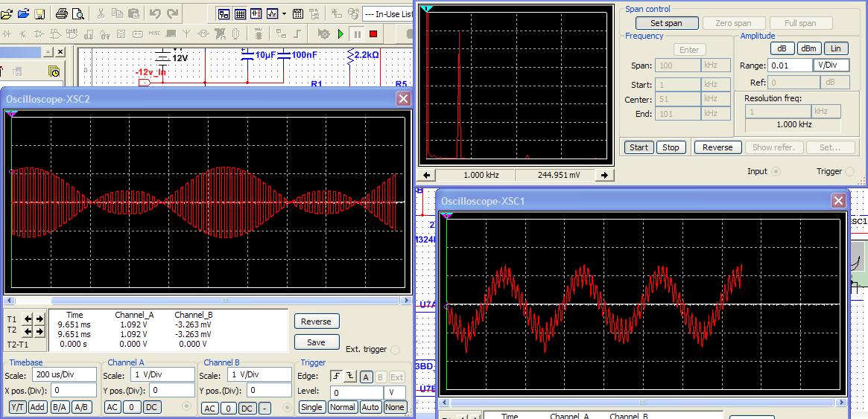868x419 pixels.
Task: Open Print Preview from the toolbar
Action: pyautogui.click(x=78, y=14)
